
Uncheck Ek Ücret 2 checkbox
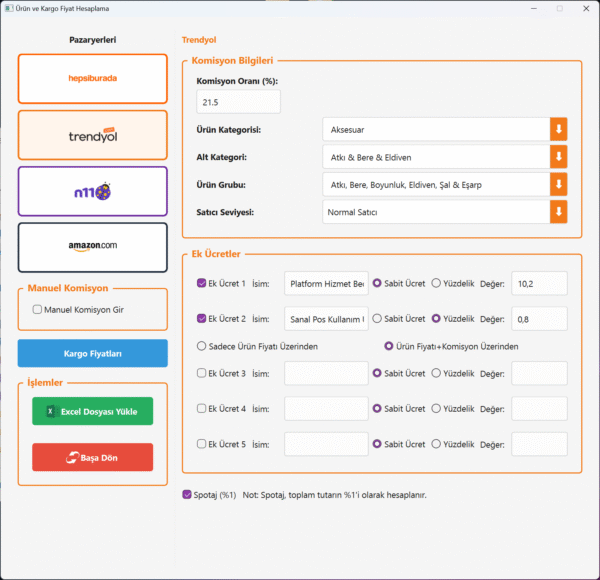pyautogui.click(x=201, y=318)
